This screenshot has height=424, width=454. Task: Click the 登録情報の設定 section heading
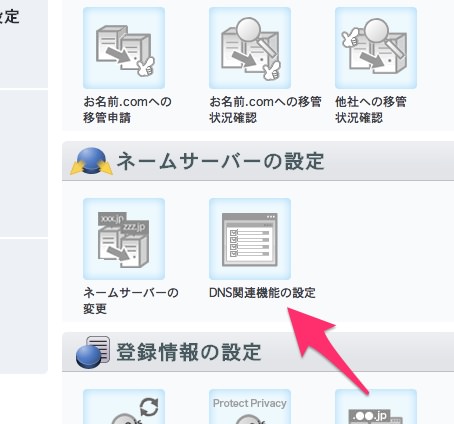[x=189, y=352]
